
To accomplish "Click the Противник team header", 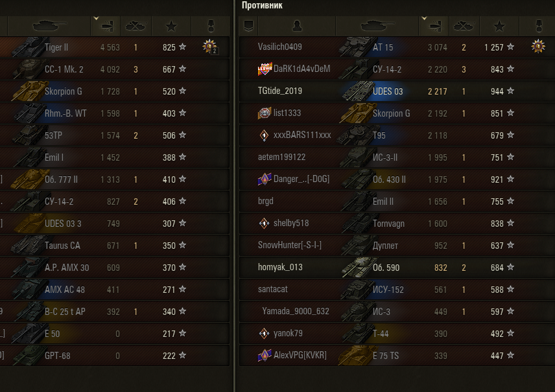I will coord(262,5).
